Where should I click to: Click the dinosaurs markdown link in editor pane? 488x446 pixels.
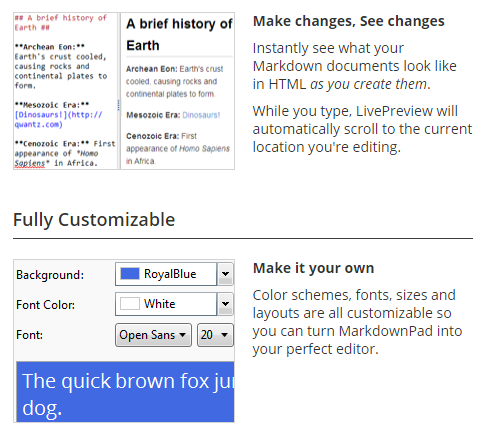pyautogui.click(x=58, y=120)
